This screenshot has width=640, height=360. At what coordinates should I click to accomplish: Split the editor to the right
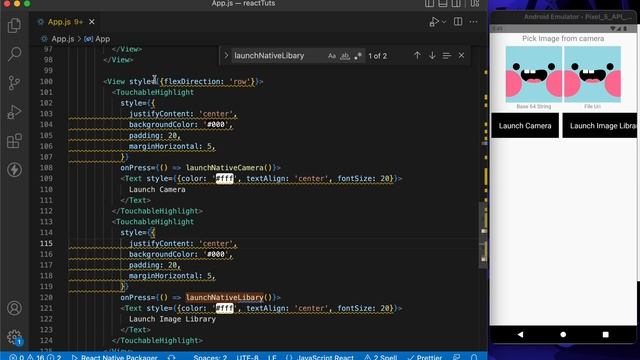[458, 22]
